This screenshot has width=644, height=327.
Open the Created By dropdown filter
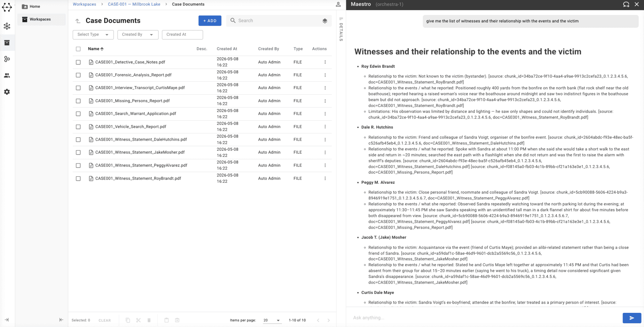tap(138, 35)
